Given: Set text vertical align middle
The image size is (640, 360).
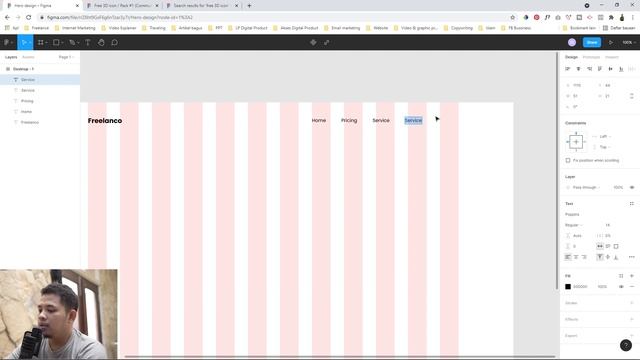Looking at the screenshot, I should [x=608, y=257].
